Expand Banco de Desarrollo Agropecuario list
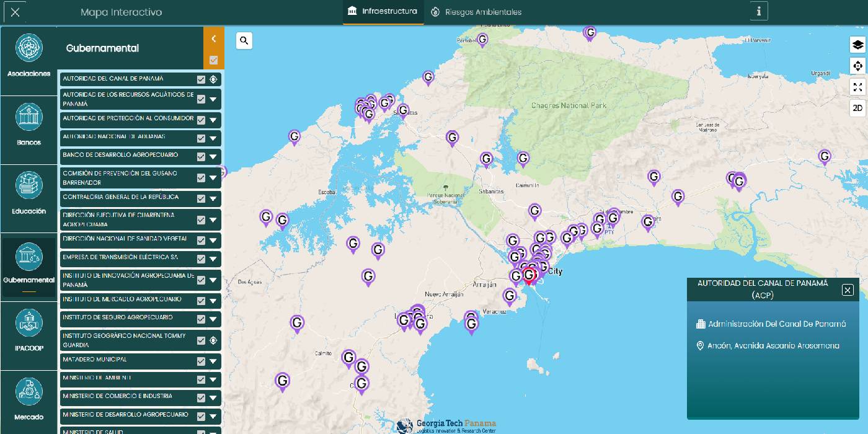The image size is (868, 434). (213, 157)
